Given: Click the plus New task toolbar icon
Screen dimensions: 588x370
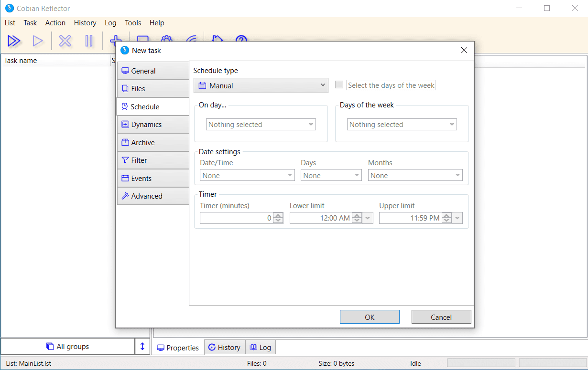Looking at the screenshot, I should pyautogui.click(x=115, y=38).
